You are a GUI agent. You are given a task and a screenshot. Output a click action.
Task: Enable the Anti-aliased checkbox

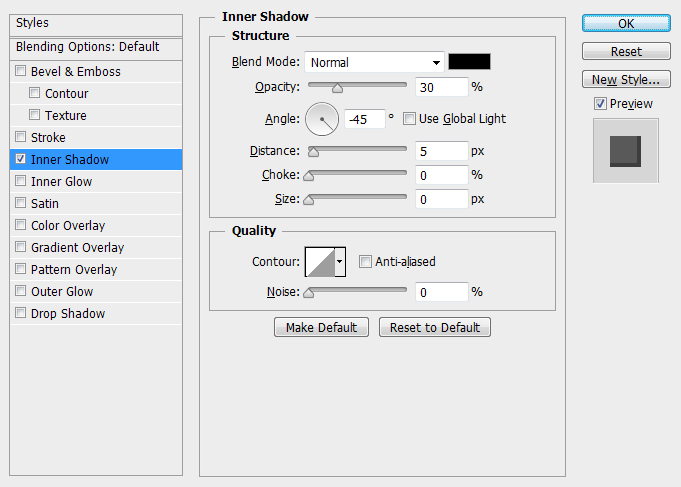click(x=365, y=262)
